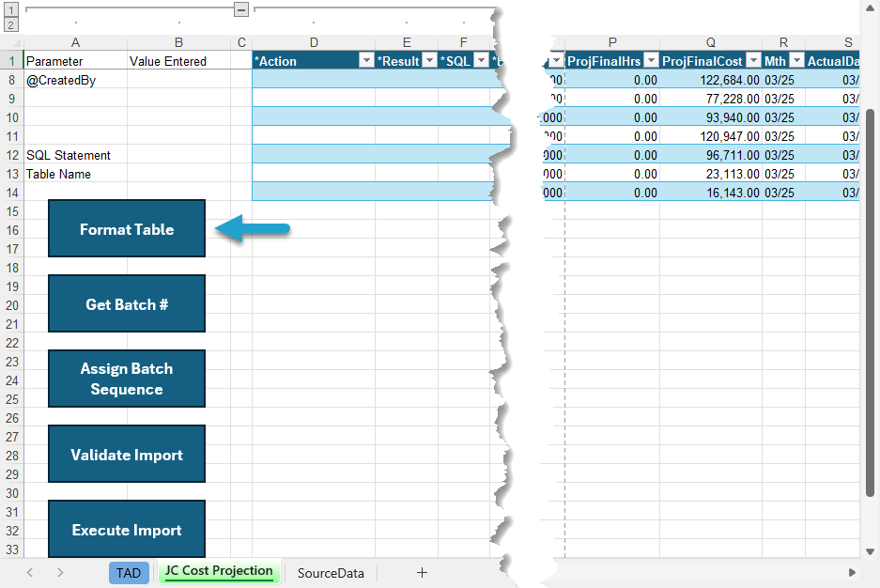Click the Select All corner triangle
The height and width of the screenshot is (588, 880).
(x=16, y=42)
